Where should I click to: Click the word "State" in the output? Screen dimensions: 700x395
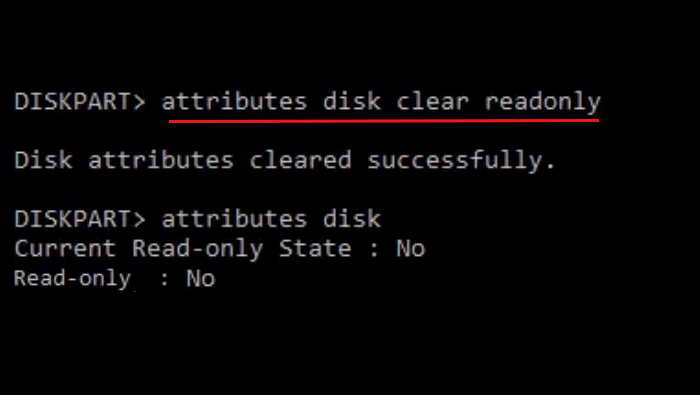pyautogui.click(x=315, y=248)
